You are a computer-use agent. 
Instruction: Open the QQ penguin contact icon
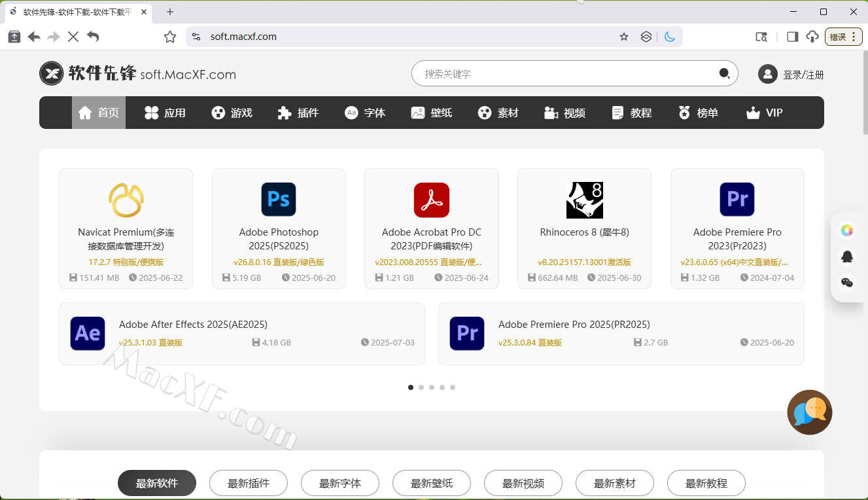[847, 257]
